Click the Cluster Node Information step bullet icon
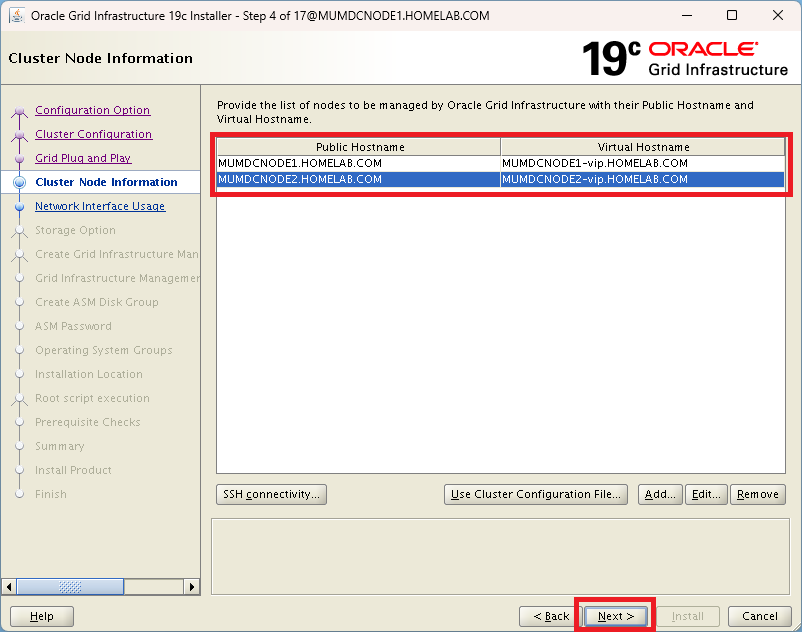The height and width of the screenshot is (632, 802). [19, 183]
